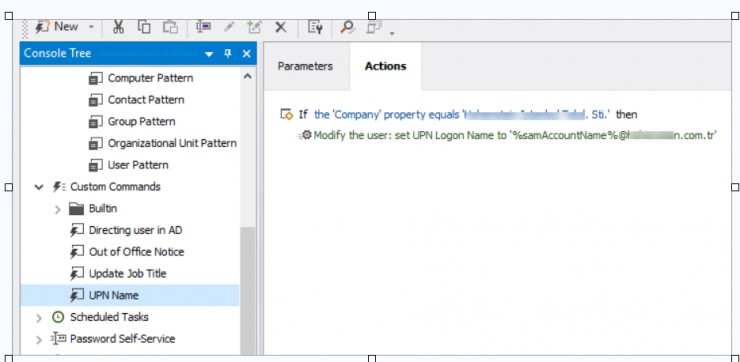Click the Copy toolbar icon
The image size is (740, 362).
[x=144, y=27]
